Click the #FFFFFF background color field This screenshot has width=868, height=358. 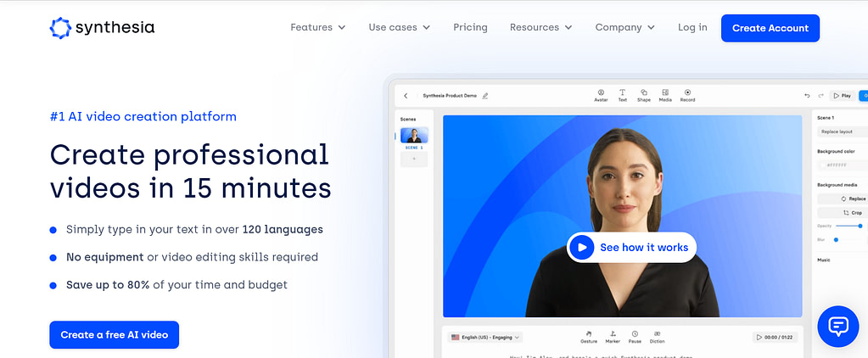[843, 165]
